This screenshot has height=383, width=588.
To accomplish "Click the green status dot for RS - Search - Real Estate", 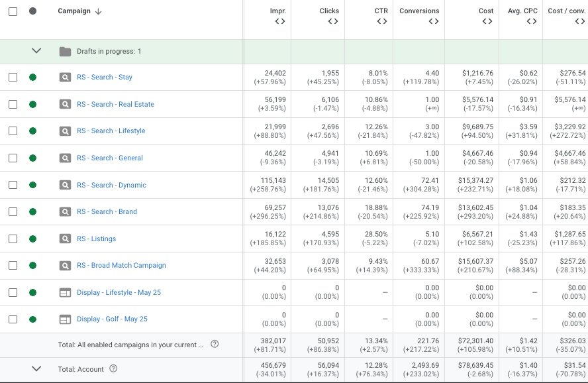I will click(32, 104).
